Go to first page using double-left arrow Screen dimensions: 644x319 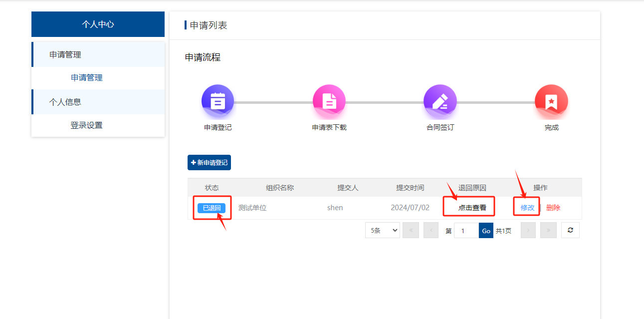(411, 230)
